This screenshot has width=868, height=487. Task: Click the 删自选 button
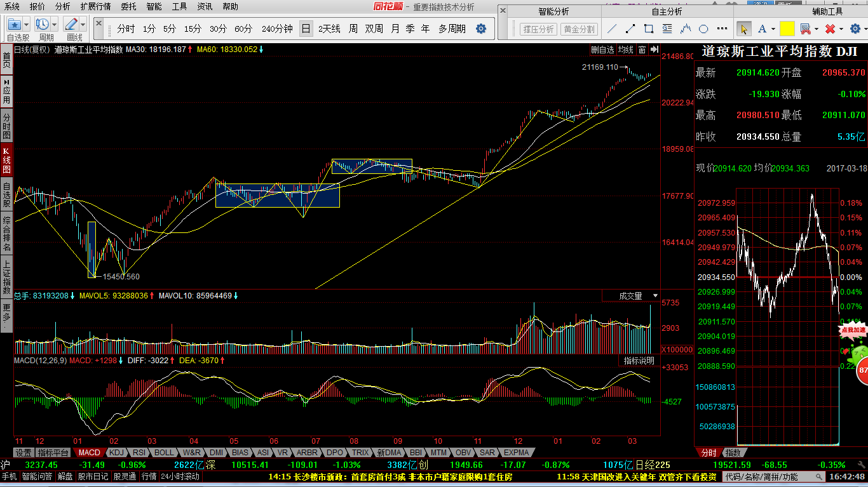click(602, 50)
